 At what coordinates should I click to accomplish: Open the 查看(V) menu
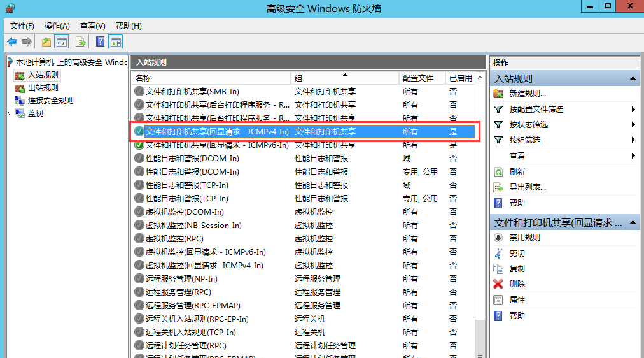(92, 25)
